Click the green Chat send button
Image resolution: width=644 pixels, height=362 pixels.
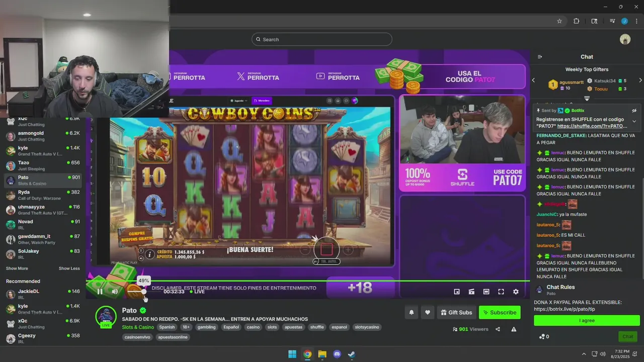point(628,336)
